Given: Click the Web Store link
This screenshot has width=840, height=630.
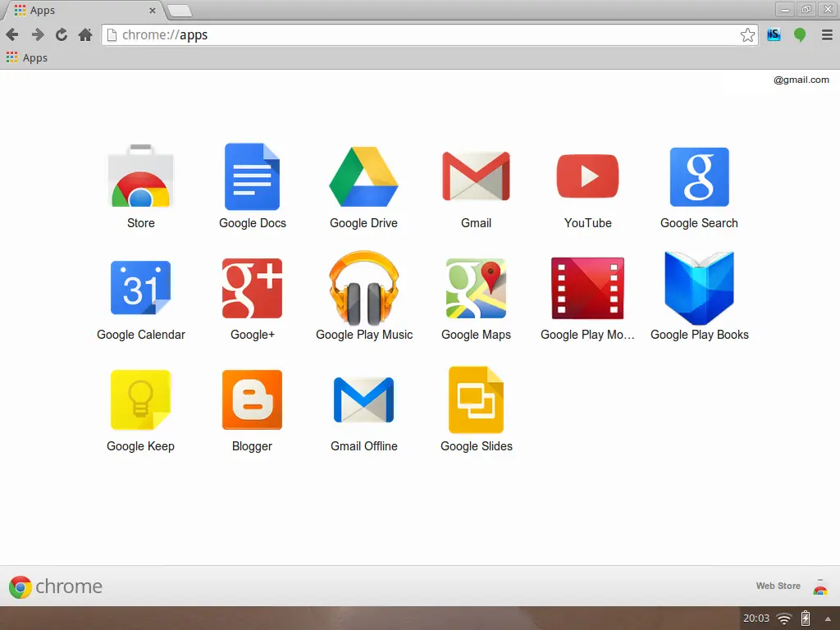Looking at the screenshot, I should (778, 586).
